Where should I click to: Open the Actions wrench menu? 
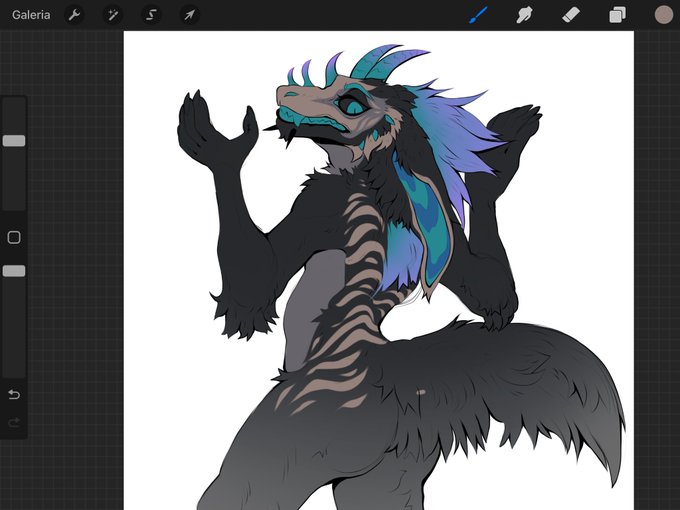click(x=75, y=15)
